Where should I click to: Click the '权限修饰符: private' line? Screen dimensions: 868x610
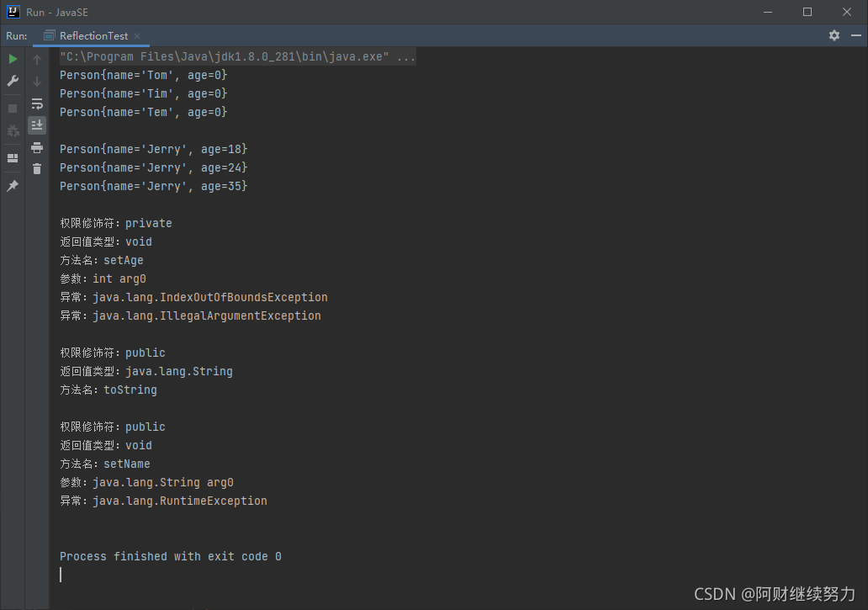[x=116, y=223]
